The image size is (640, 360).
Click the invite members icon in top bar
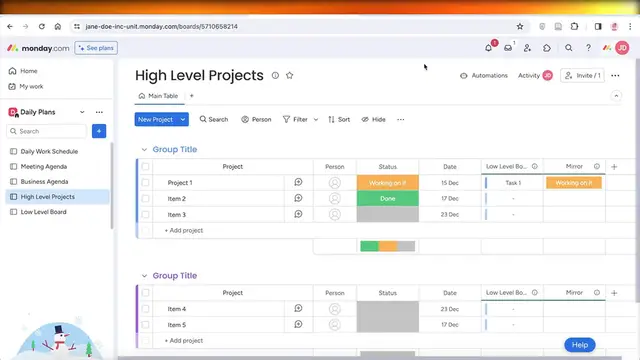click(527, 48)
